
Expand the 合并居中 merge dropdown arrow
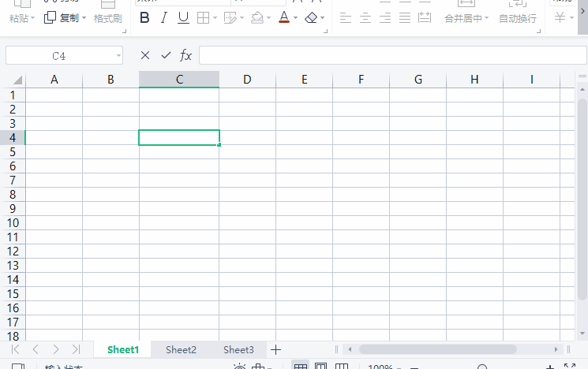pos(487,18)
